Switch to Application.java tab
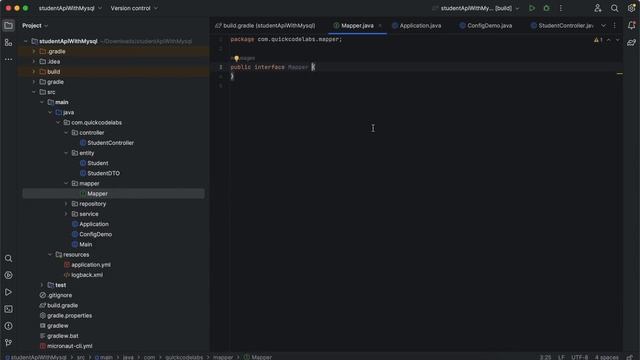640x360 pixels. pyautogui.click(x=417, y=25)
